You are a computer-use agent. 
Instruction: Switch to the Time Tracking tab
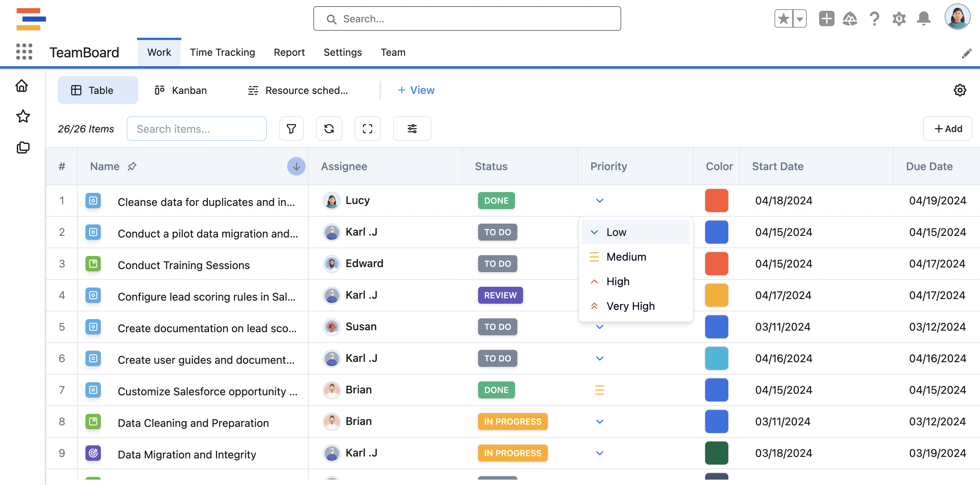coord(222,52)
